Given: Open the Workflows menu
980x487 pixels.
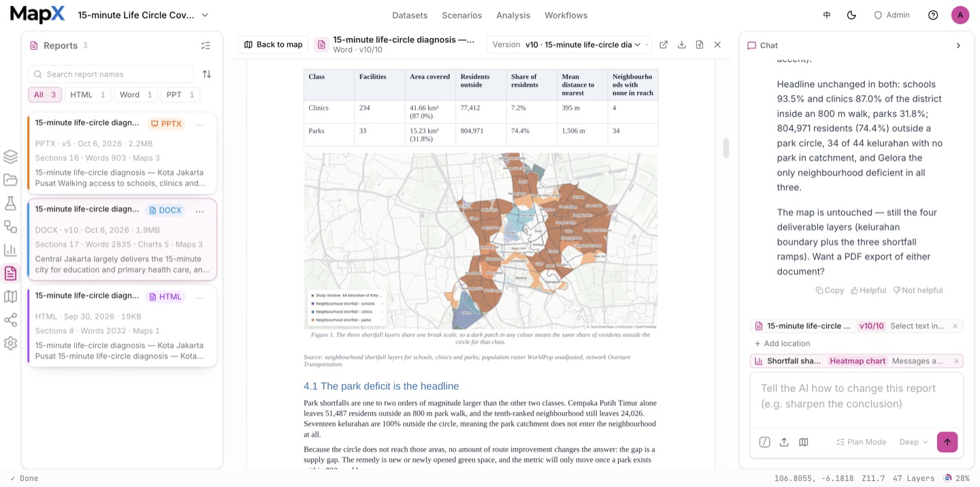Looking at the screenshot, I should 566,15.
